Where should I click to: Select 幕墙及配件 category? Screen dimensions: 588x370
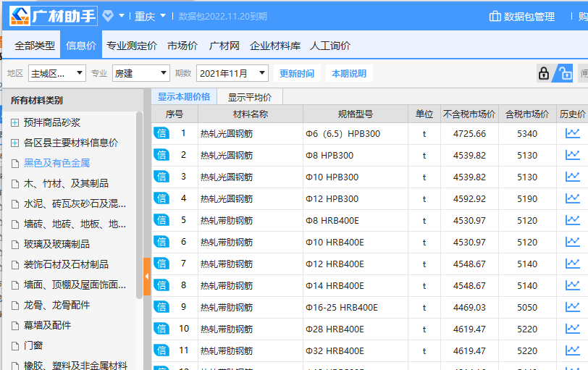[47, 325]
